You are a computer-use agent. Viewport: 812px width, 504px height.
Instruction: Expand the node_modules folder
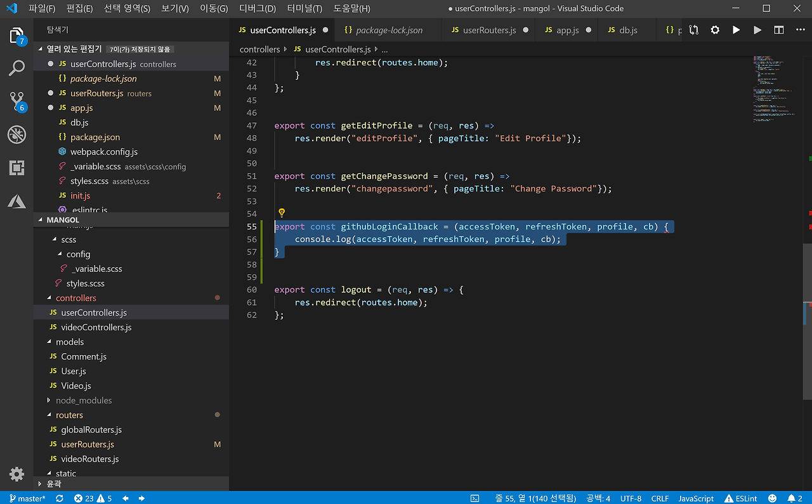click(x=83, y=401)
